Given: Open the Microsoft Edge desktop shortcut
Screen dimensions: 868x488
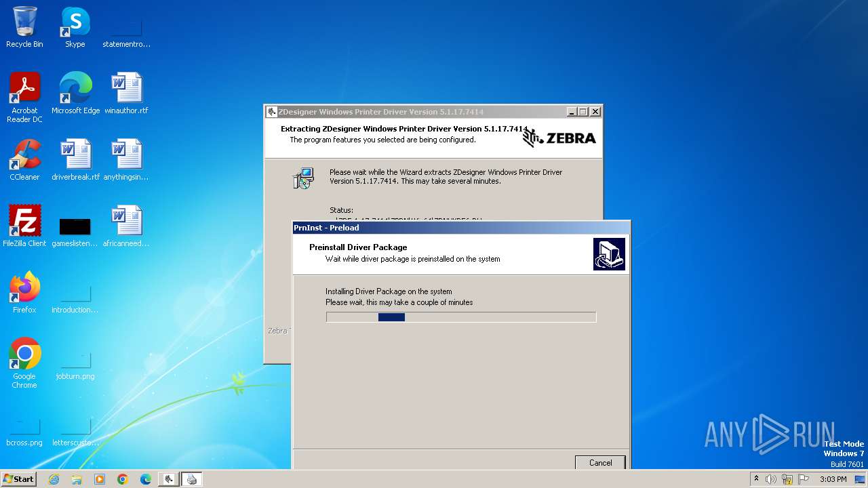Looking at the screenshot, I should tap(75, 93).
